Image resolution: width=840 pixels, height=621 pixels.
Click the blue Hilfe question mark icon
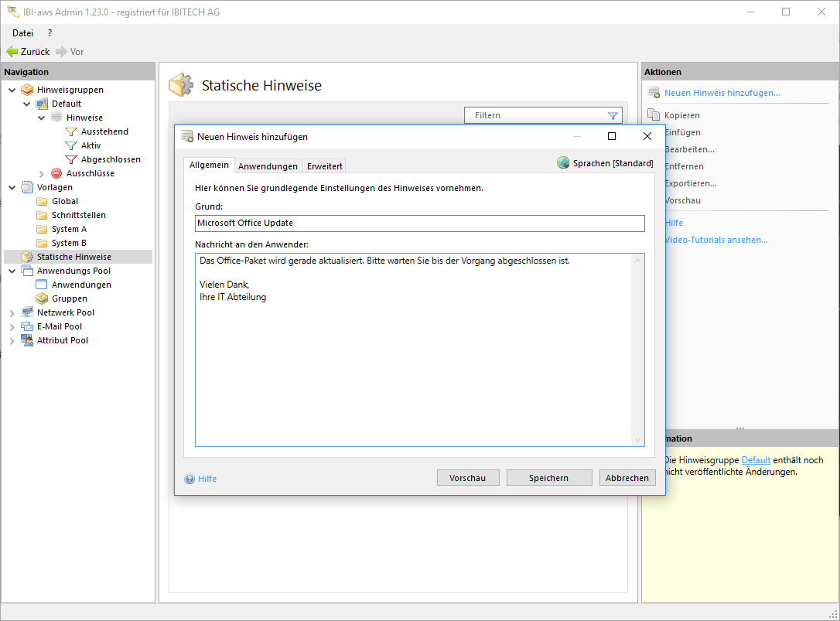pyautogui.click(x=190, y=479)
